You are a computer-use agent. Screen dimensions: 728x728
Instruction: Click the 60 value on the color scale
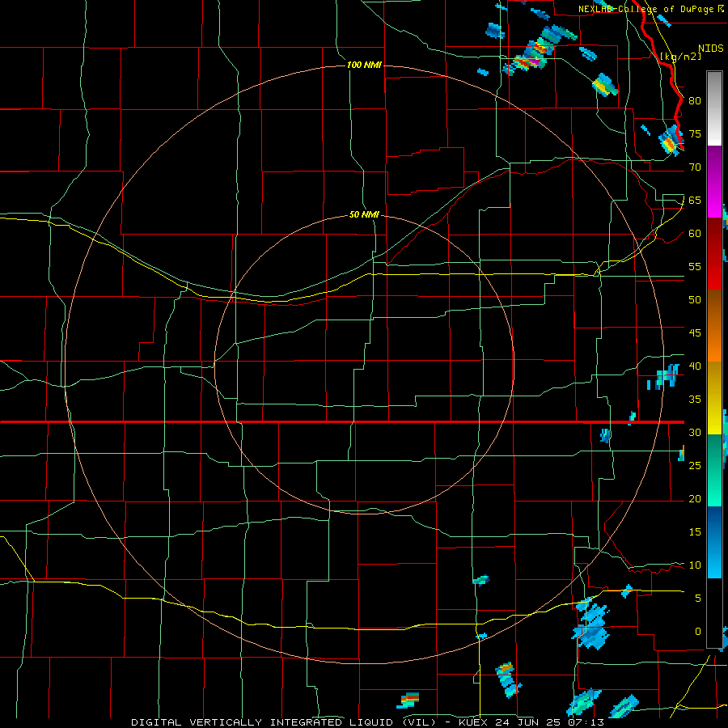tap(695, 234)
